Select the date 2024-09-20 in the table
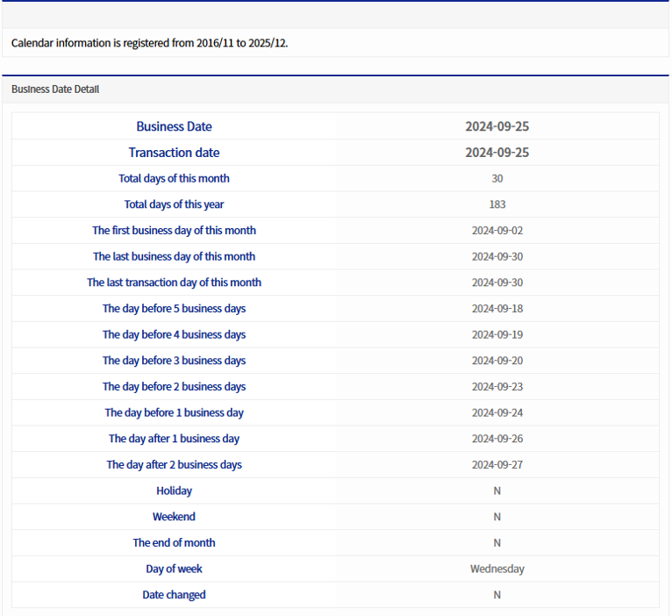The width and height of the screenshot is (672, 616). coord(497,361)
